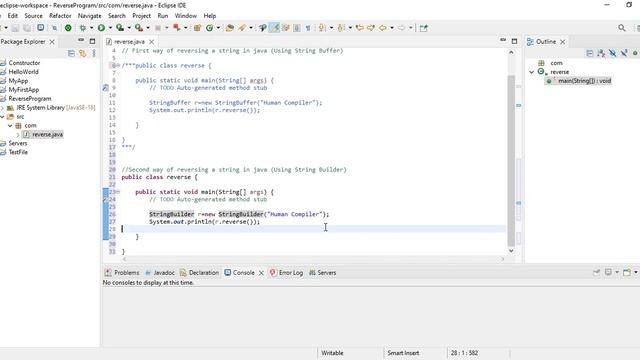Click the New Java Package icon
The width and height of the screenshot is (640, 360).
[x=198, y=28]
